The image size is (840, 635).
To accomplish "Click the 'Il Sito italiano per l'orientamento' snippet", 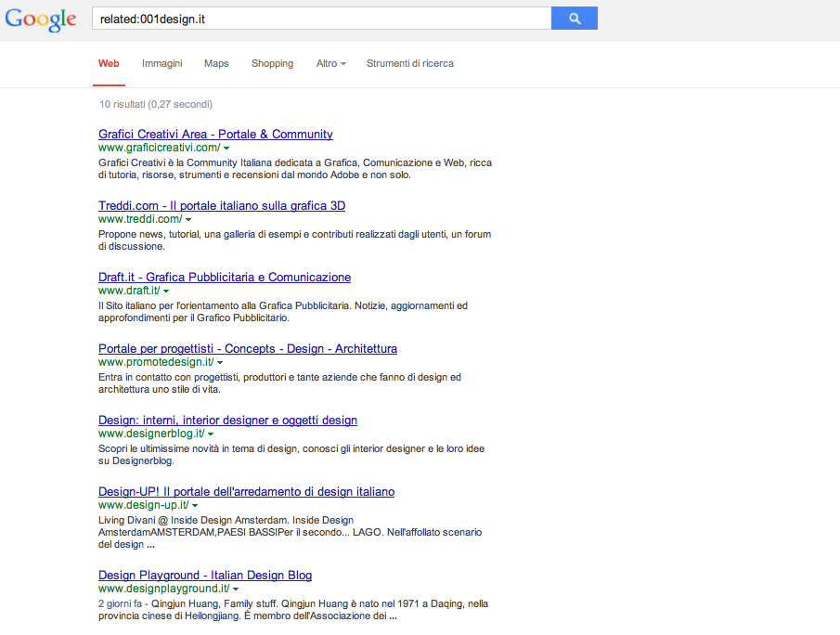I will pyautogui.click(x=283, y=312).
